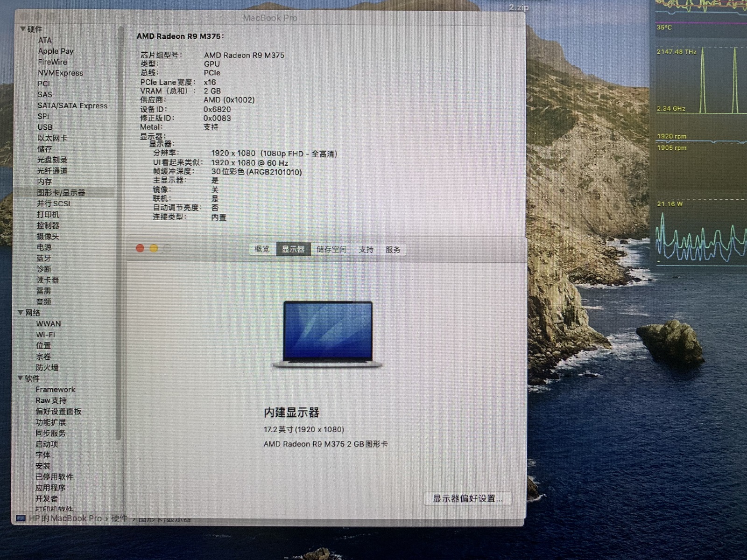Click 硬件 in the path bar
This screenshot has width=747, height=560.
pyautogui.click(x=119, y=518)
